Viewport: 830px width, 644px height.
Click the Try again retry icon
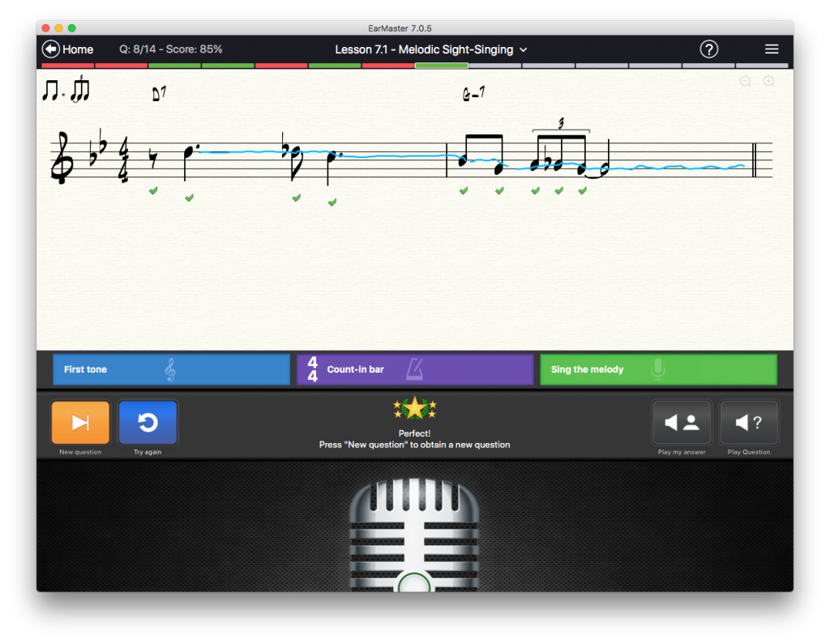tap(148, 422)
